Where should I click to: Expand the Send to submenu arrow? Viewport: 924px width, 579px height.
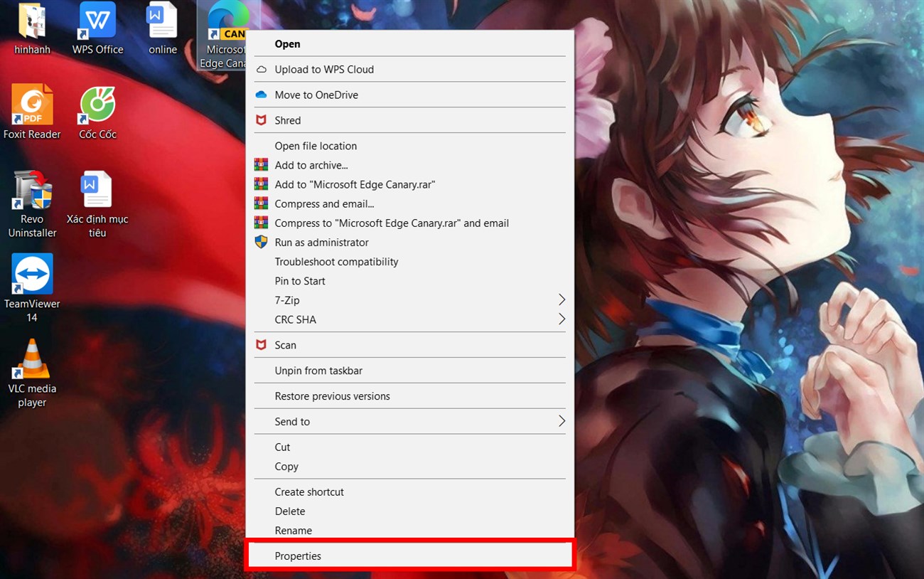(562, 421)
